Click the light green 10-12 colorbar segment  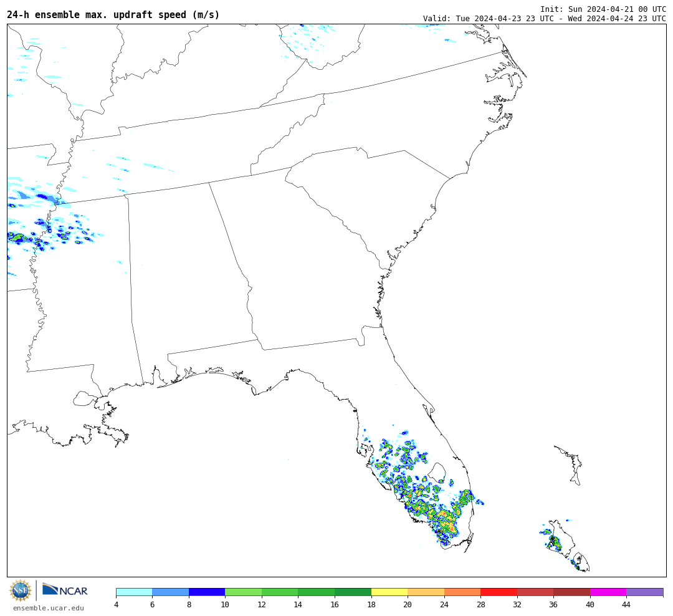[x=244, y=592]
